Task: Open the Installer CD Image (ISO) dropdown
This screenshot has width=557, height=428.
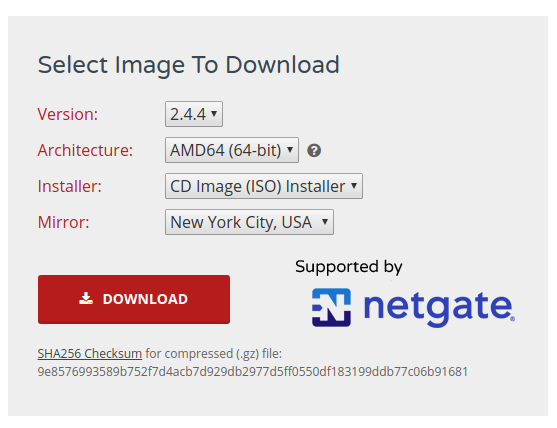Action: tap(264, 186)
